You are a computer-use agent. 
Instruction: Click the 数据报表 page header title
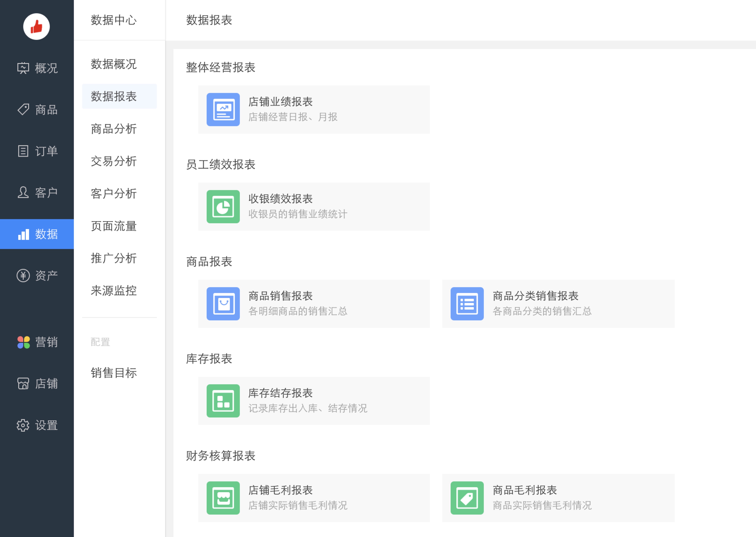209,20
